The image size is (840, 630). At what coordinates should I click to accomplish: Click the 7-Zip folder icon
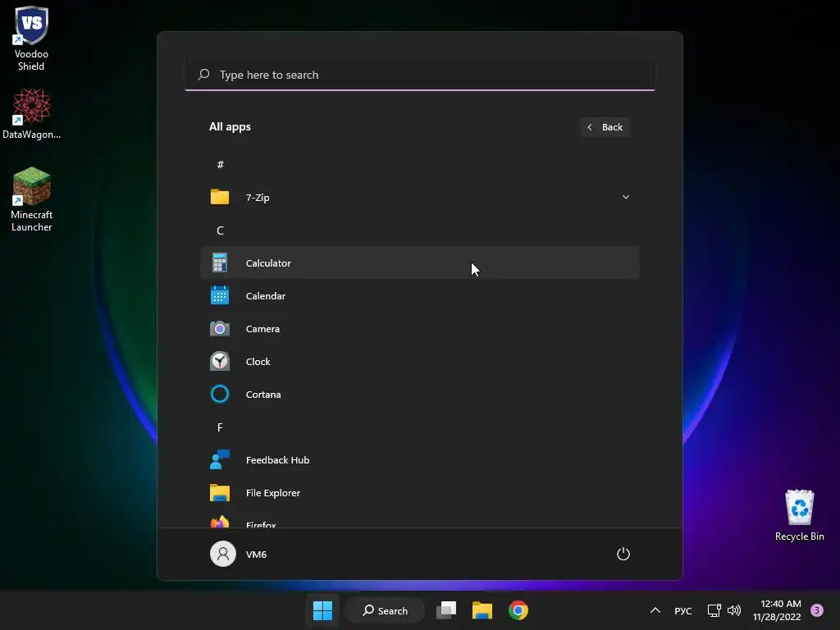pos(220,197)
